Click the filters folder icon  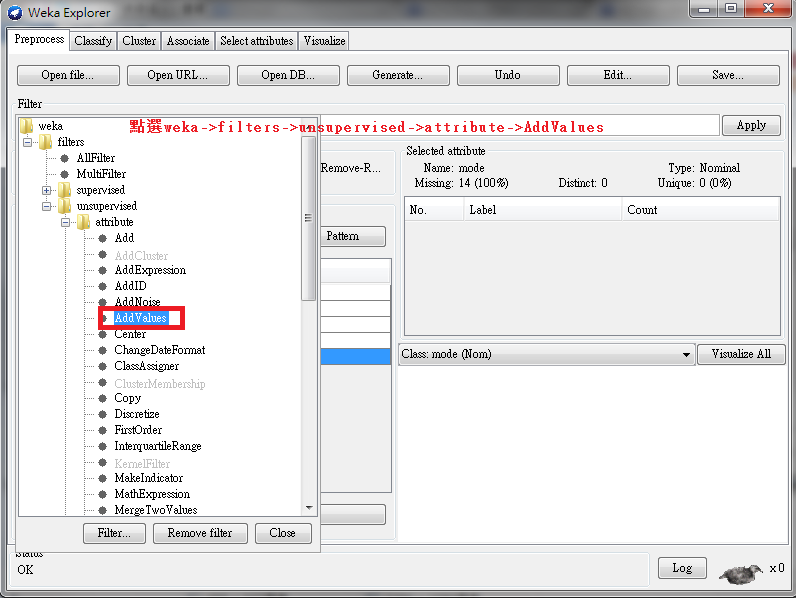click(x=46, y=142)
